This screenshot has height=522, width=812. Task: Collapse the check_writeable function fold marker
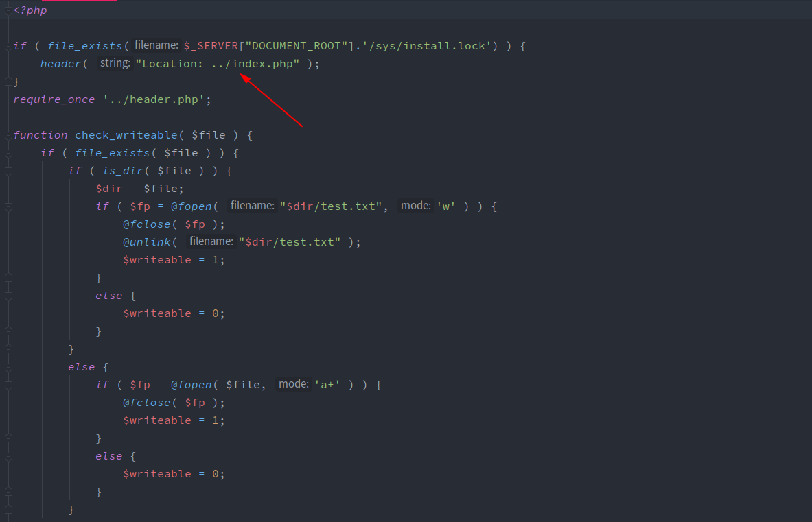pos(8,135)
